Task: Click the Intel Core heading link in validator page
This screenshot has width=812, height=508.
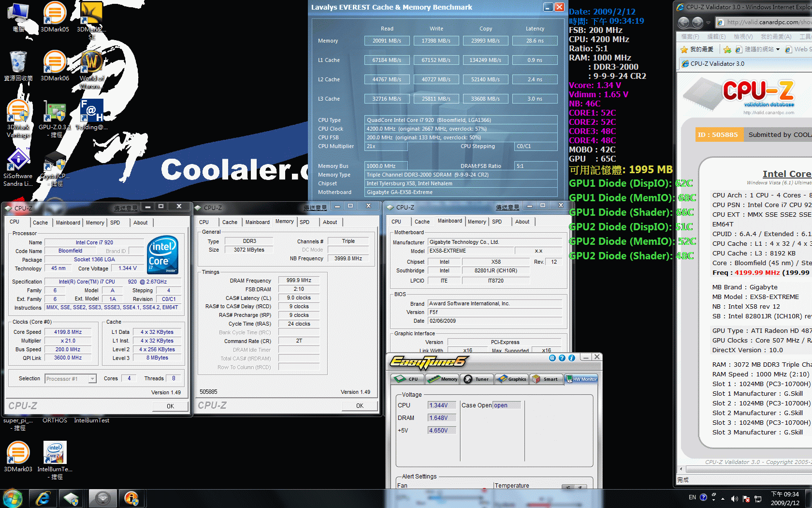Action: coord(787,174)
